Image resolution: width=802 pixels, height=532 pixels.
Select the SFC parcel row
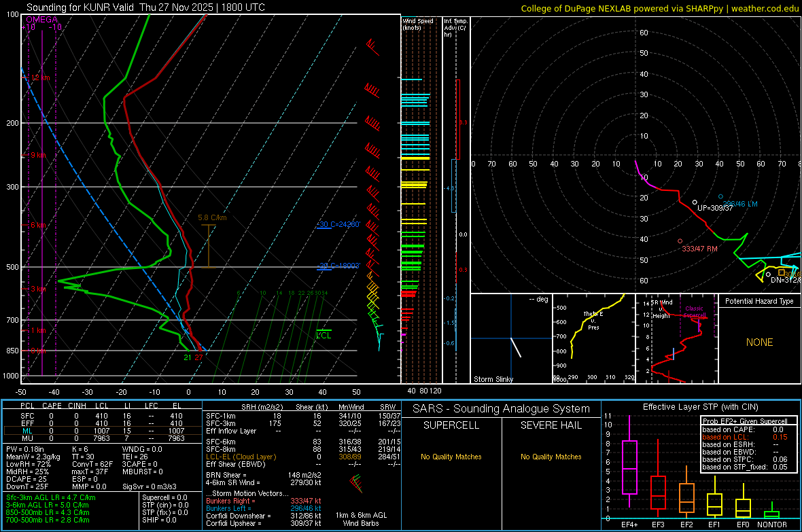point(101,416)
